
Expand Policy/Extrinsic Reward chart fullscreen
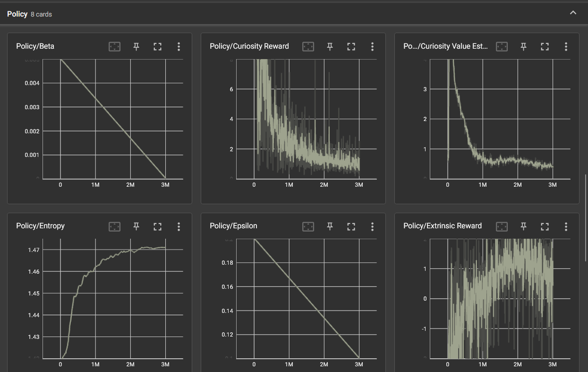click(545, 227)
